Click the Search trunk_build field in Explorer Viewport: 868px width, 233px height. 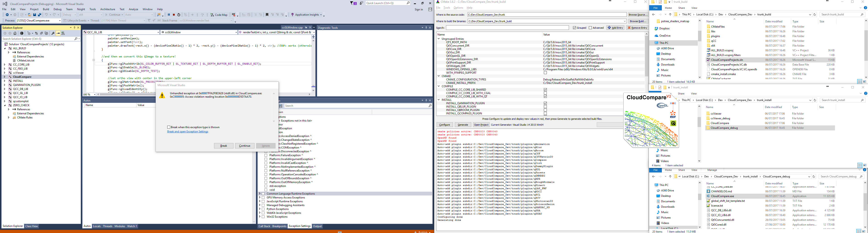(843, 14)
